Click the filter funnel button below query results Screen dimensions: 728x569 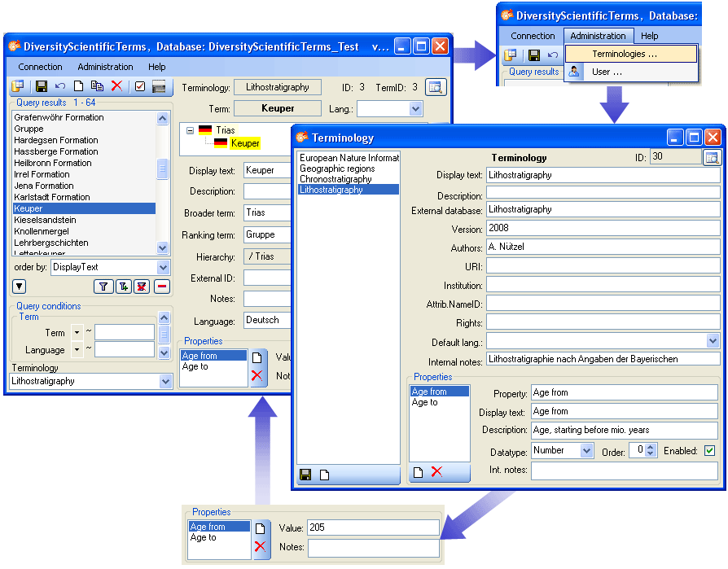[103, 287]
